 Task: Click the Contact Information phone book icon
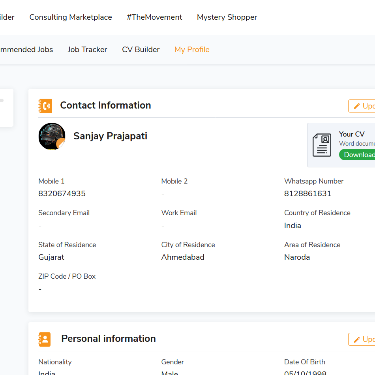pos(45,106)
